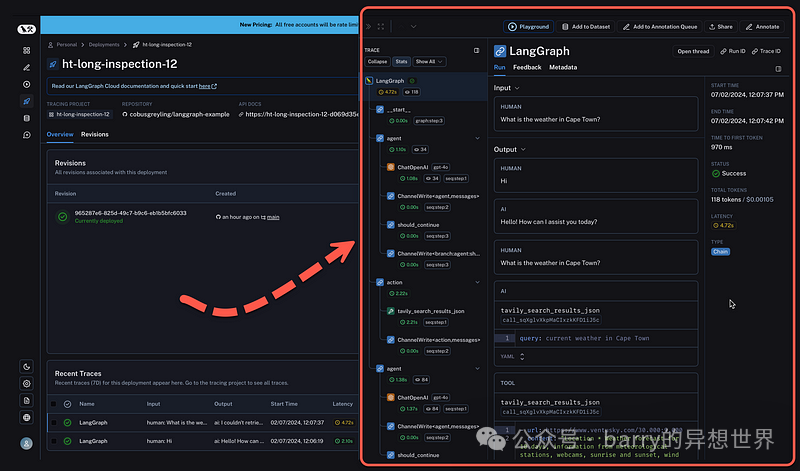The image size is (800, 471).
Task: Open the LangGraph trace with 4.72s latency
Action: pyautogui.click(x=204, y=423)
